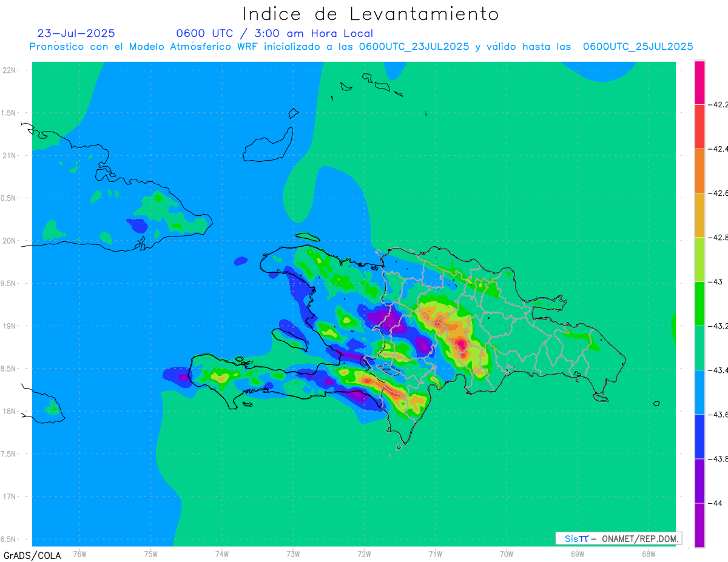Click the "19N" latitude label
Viewport: 728px width, 562px height.
click(9, 326)
